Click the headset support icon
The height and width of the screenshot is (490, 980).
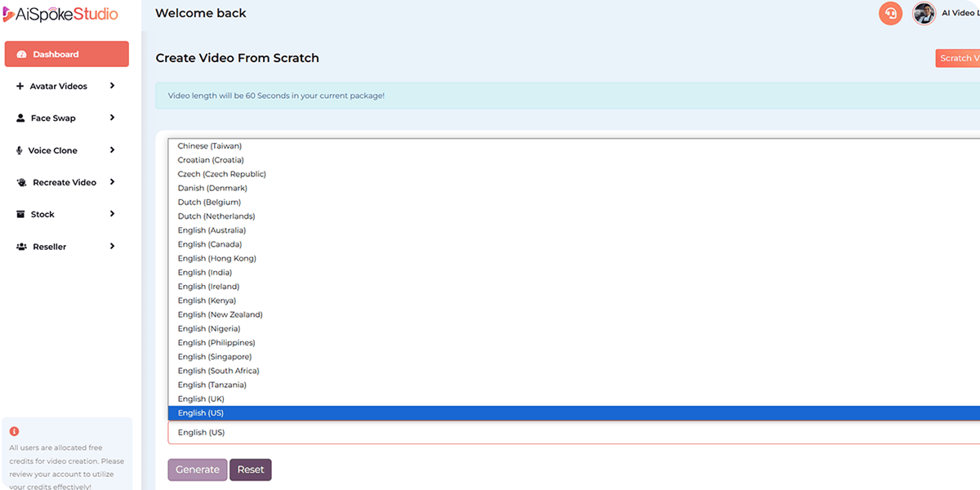pyautogui.click(x=890, y=14)
